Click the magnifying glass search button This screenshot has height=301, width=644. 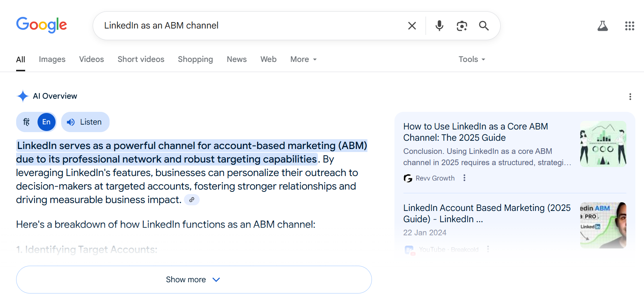(x=484, y=26)
